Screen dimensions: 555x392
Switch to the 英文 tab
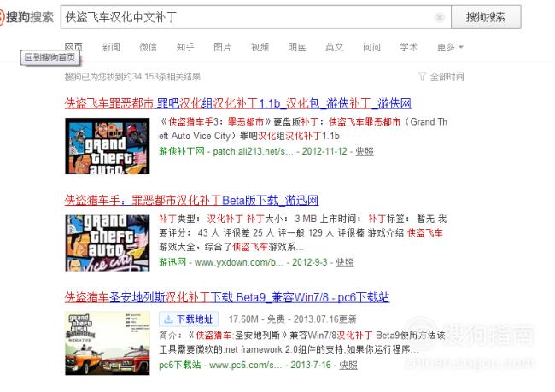point(334,47)
